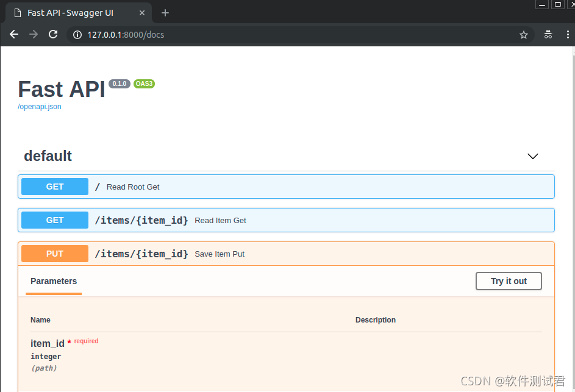Open a new tab with the plus icon
The height and width of the screenshot is (392, 575).
165,13
